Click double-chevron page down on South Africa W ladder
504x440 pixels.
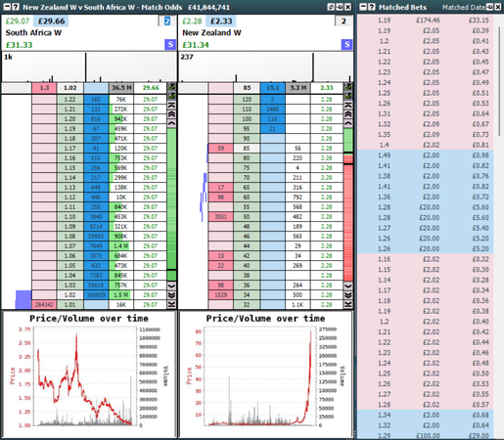(x=171, y=295)
